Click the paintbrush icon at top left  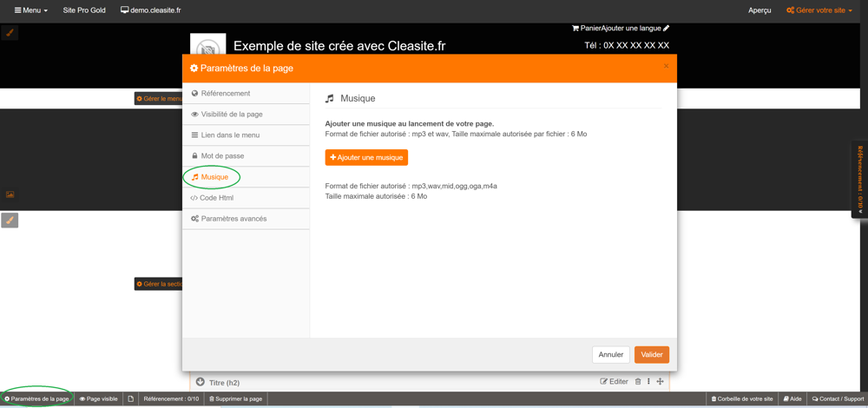(10, 33)
